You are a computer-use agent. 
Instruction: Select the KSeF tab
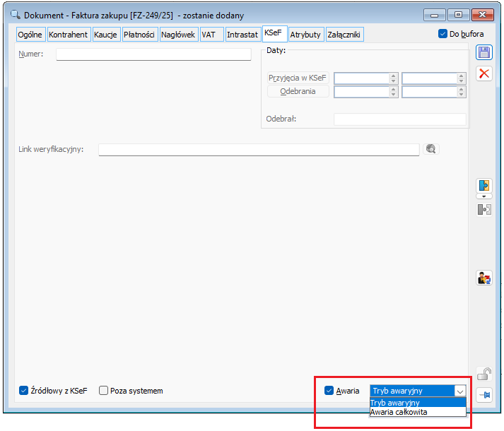pos(274,33)
